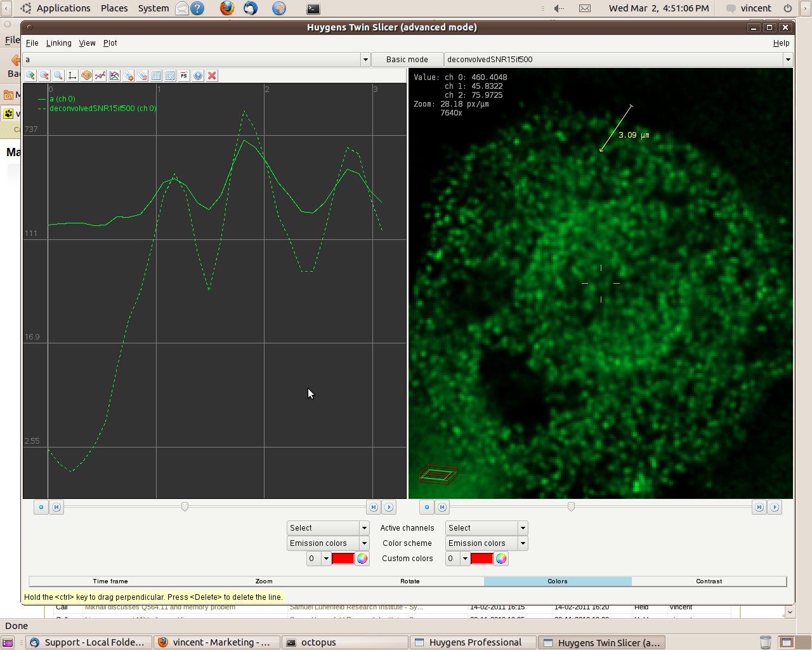
Task: Click the zoom in magnifier icon
Action: tap(30, 76)
